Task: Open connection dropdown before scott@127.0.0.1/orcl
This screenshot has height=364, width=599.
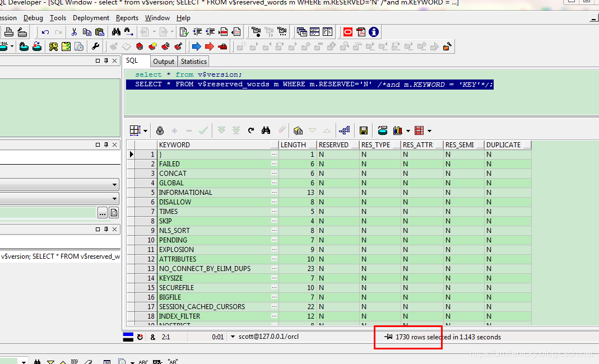Action: coord(233,337)
